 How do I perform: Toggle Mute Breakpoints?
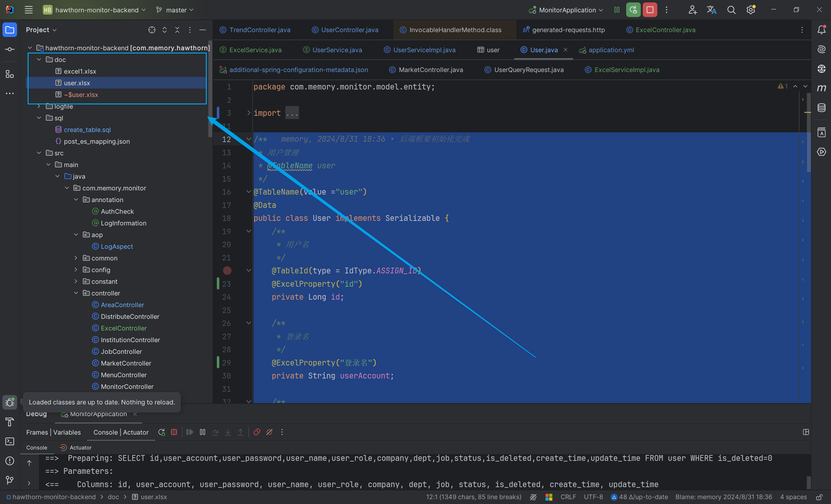click(x=269, y=432)
